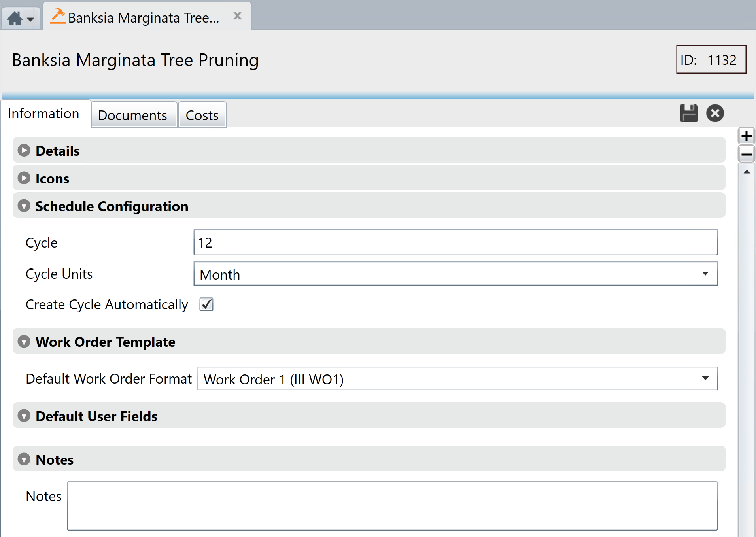This screenshot has width=756, height=537.
Task: Open the Default Work Order Format dropdown
Action: (x=457, y=379)
